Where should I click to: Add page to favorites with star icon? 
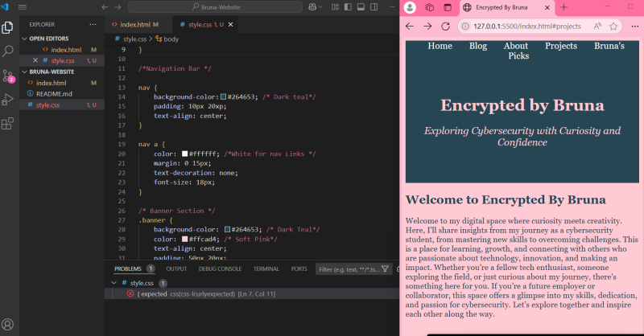(x=613, y=26)
